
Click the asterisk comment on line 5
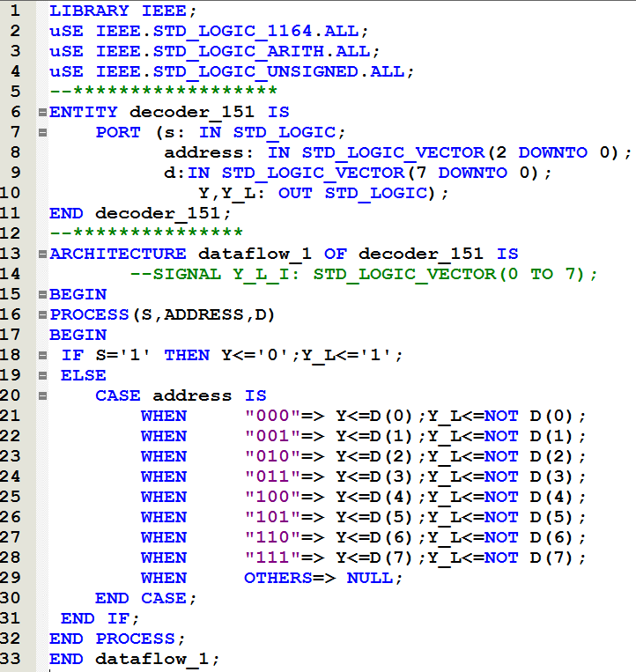click(163, 91)
